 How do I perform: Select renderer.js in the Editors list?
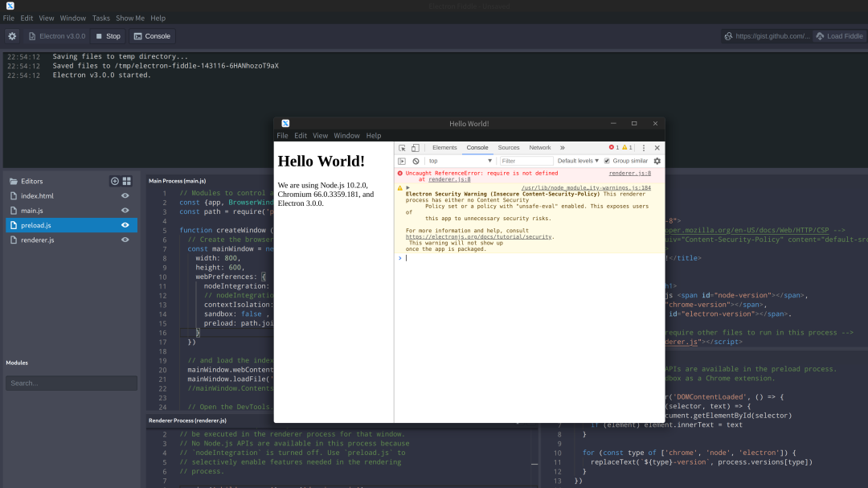click(72, 240)
